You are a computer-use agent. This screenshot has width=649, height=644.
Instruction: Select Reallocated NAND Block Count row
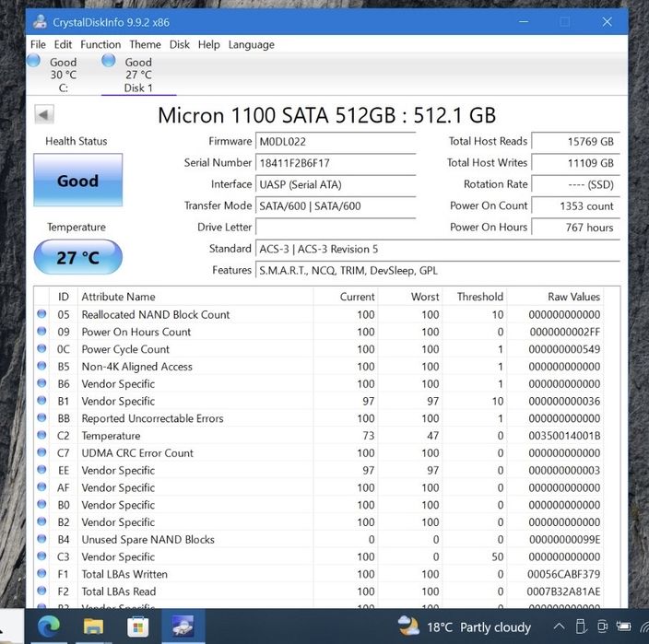(x=319, y=314)
